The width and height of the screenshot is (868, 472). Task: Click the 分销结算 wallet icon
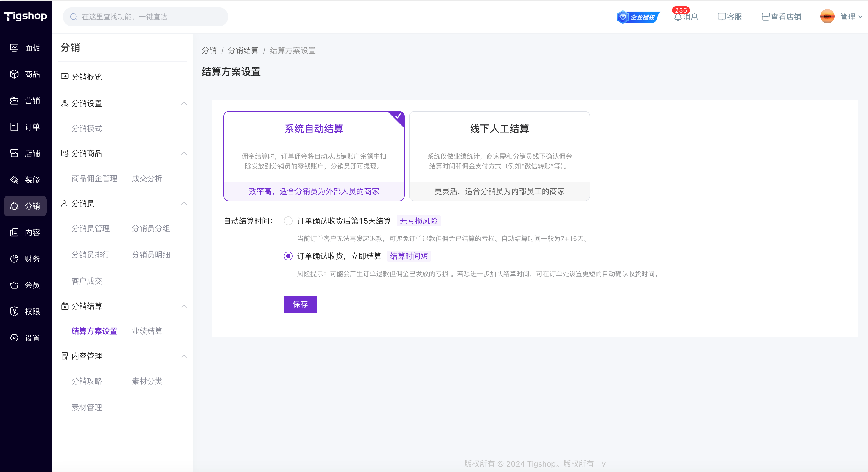point(65,306)
